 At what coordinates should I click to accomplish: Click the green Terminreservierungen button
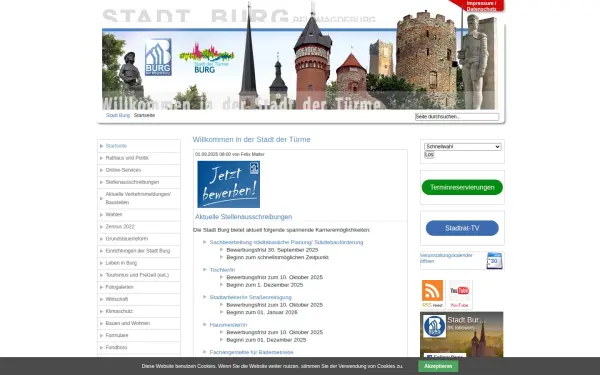click(x=462, y=188)
